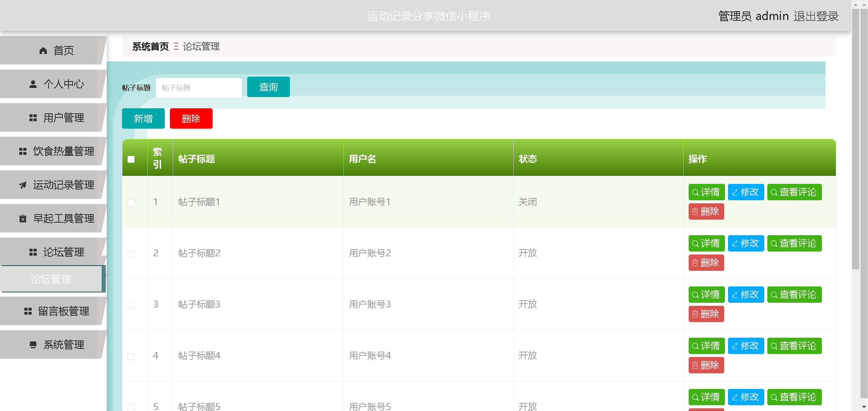Click the pencil 修改 button for 帖子标题2

(x=746, y=243)
